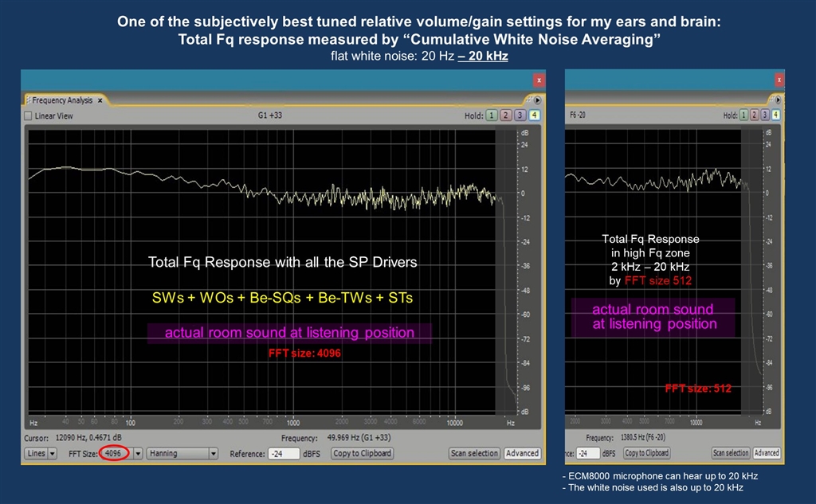The height and width of the screenshot is (504, 816).
Task: Click Scan selection in right window
Action: (731, 453)
